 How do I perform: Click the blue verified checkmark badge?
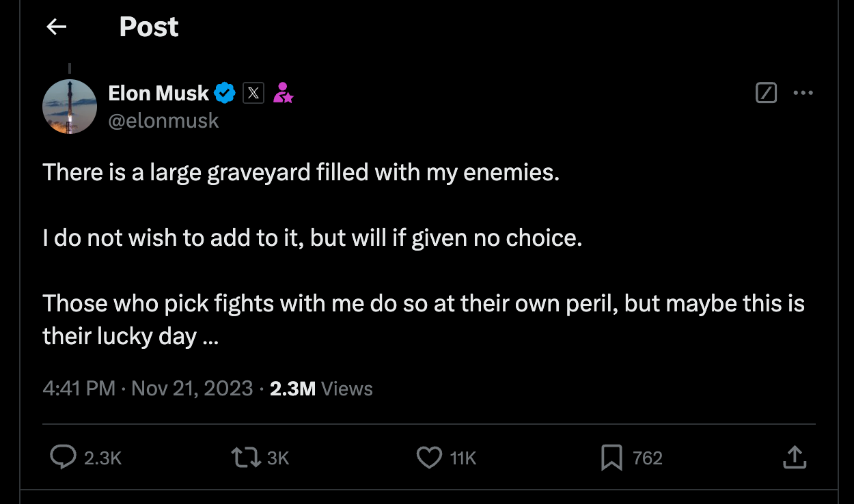coord(225,93)
